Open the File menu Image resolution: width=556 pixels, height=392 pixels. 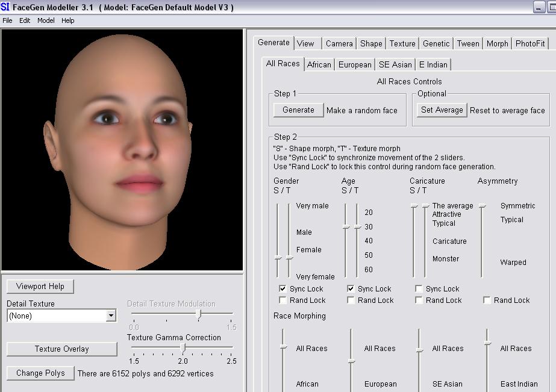(x=7, y=20)
